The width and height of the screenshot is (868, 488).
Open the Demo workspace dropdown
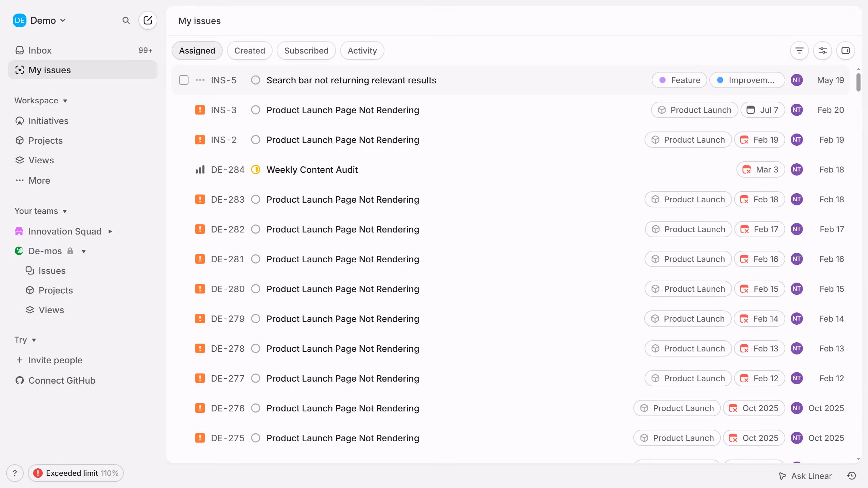pos(40,20)
